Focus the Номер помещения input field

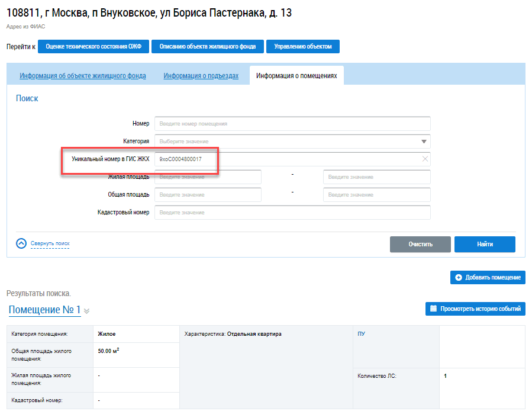292,124
